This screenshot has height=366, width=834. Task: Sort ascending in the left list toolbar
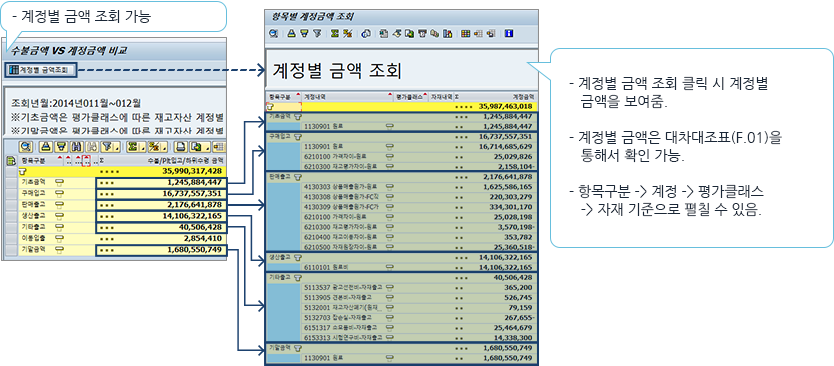click(46, 147)
